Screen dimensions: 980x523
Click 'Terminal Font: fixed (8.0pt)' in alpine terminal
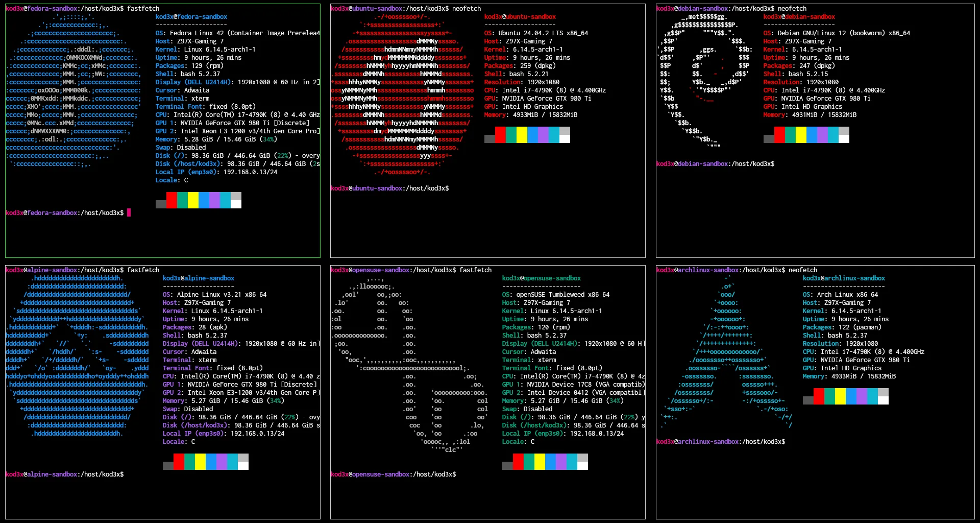(x=213, y=368)
